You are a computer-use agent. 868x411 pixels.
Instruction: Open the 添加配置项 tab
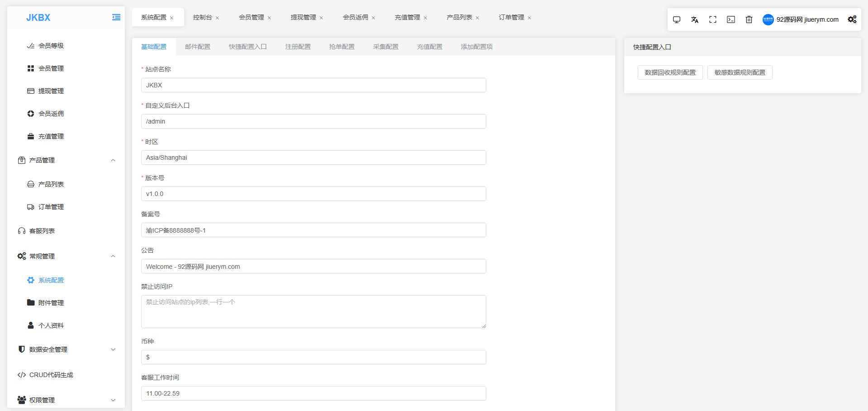[477, 47]
